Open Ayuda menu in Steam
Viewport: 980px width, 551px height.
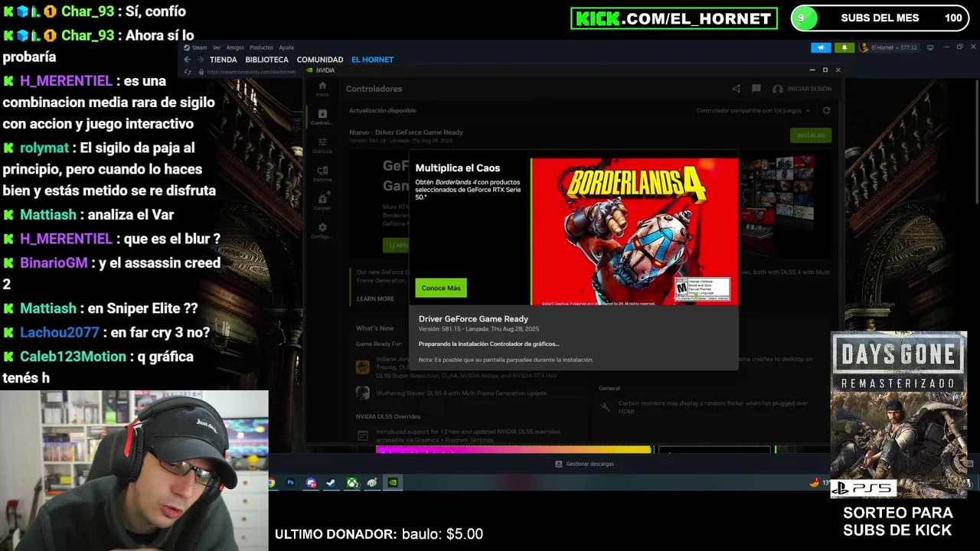(286, 47)
